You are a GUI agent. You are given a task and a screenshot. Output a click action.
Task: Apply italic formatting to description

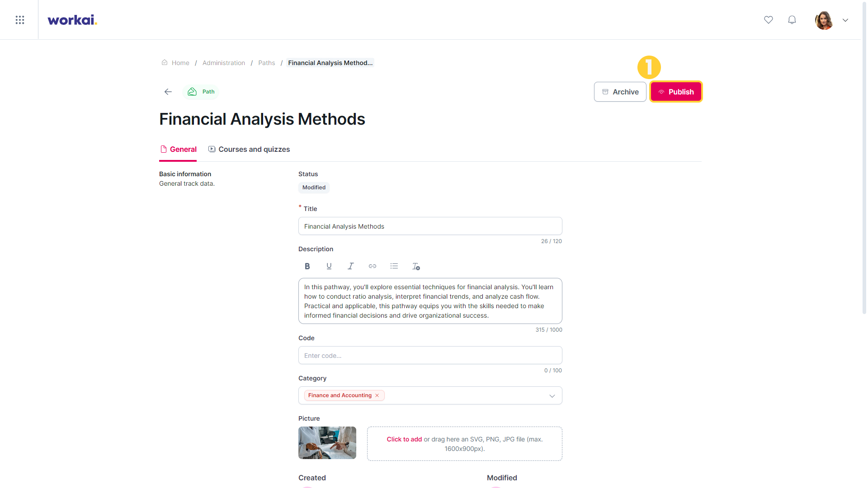pos(351,266)
